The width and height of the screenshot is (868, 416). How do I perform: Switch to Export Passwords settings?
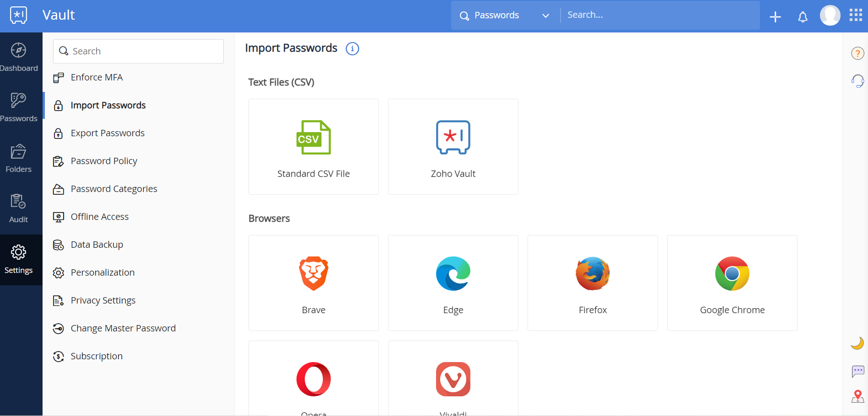click(108, 133)
